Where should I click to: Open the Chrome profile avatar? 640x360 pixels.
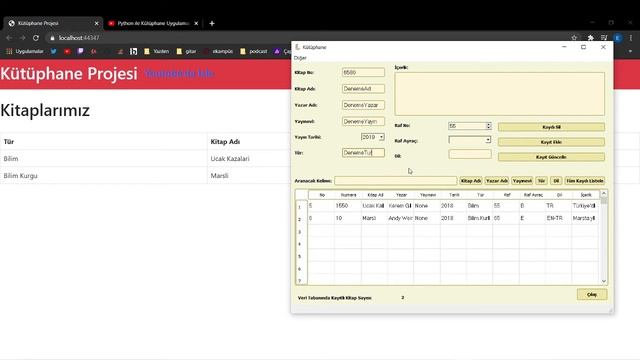618,38
